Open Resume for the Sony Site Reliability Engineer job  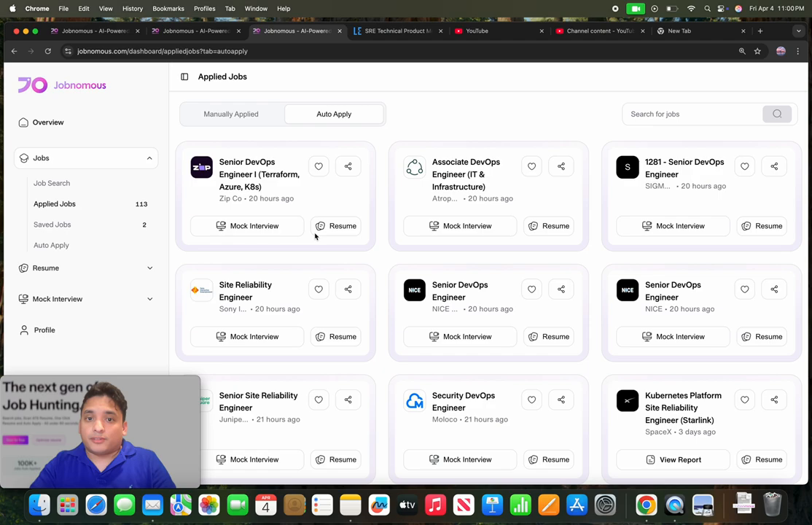coord(335,337)
